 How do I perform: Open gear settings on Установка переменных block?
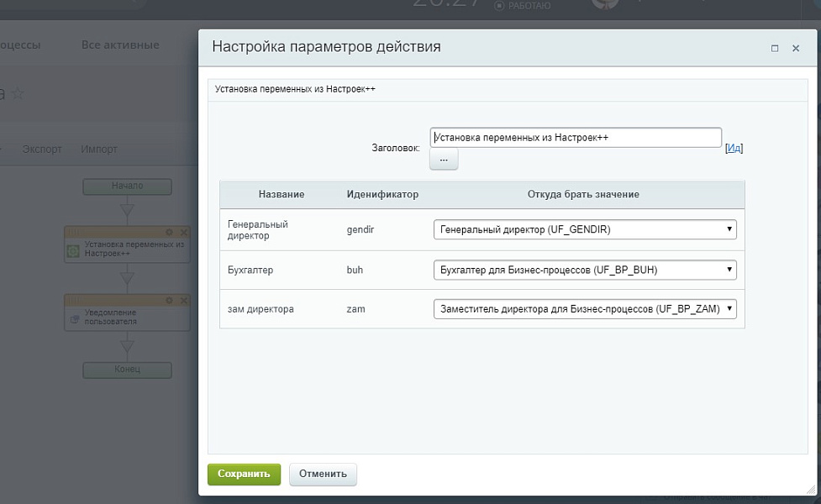(169, 233)
